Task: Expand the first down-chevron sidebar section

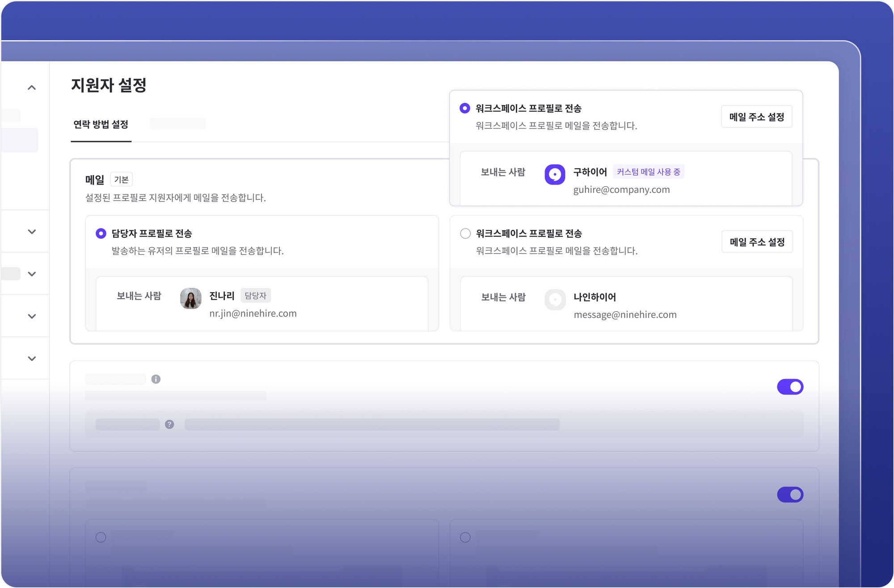Action: (x=32, y=231)
